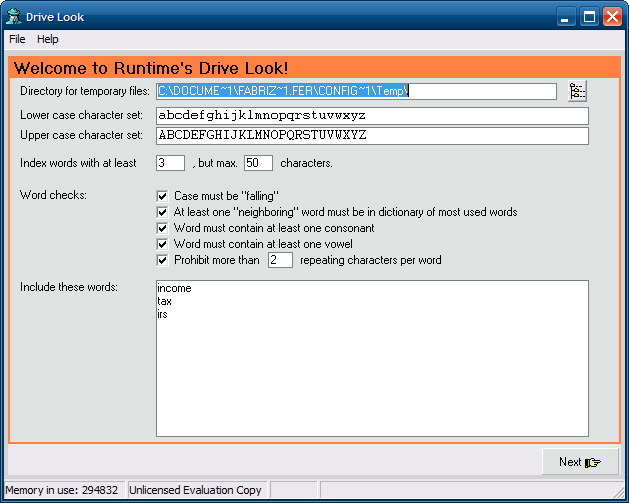Screen dimensions: 629x503
Task: Click inside the include words text area
Action: coord(372,380)
